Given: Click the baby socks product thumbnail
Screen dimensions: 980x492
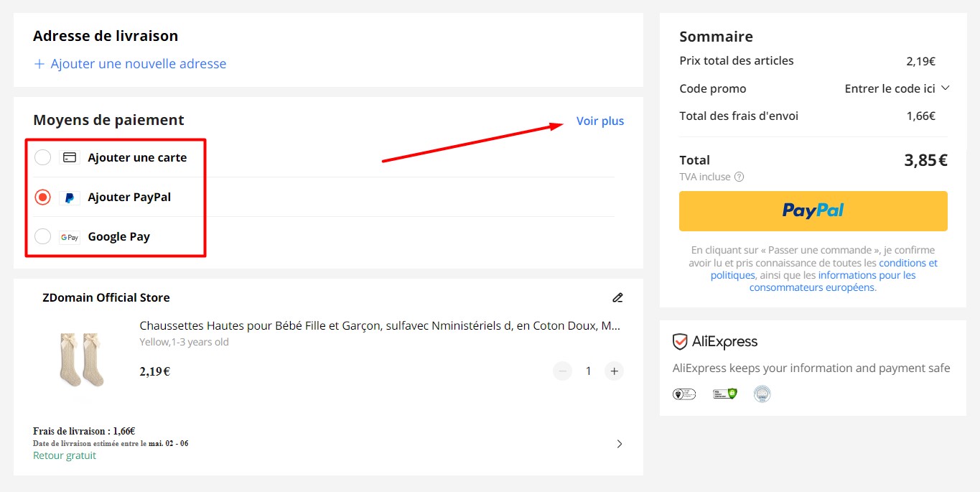Looking at the screenshot, I should click(81, 361).
